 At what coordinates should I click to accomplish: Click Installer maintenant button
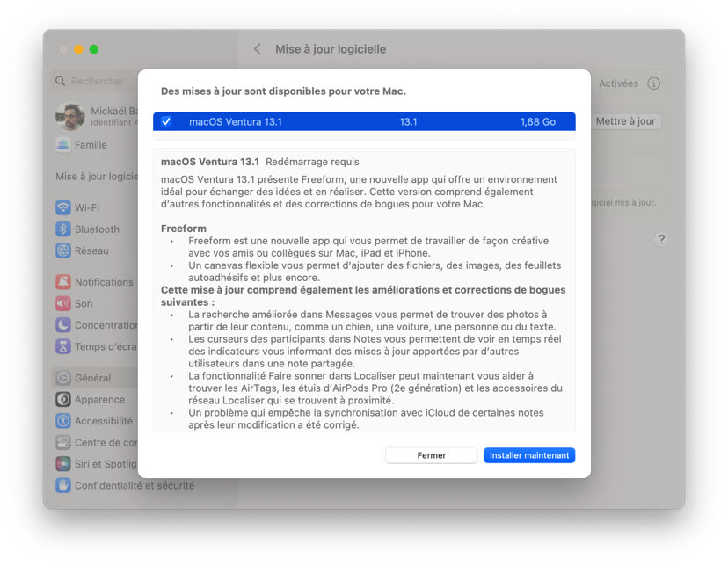point(529,455)
